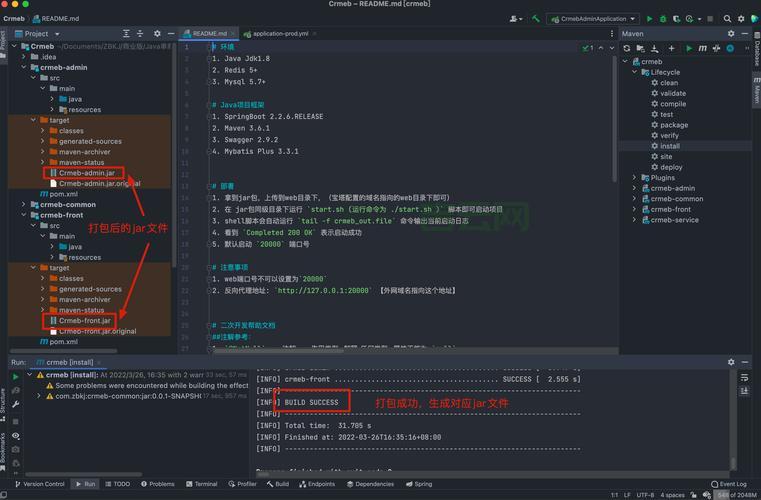This screenshot has width=761, height=500.
Task: Click Execute Maven Goal 'm' icon
Action: click(703, 48)
